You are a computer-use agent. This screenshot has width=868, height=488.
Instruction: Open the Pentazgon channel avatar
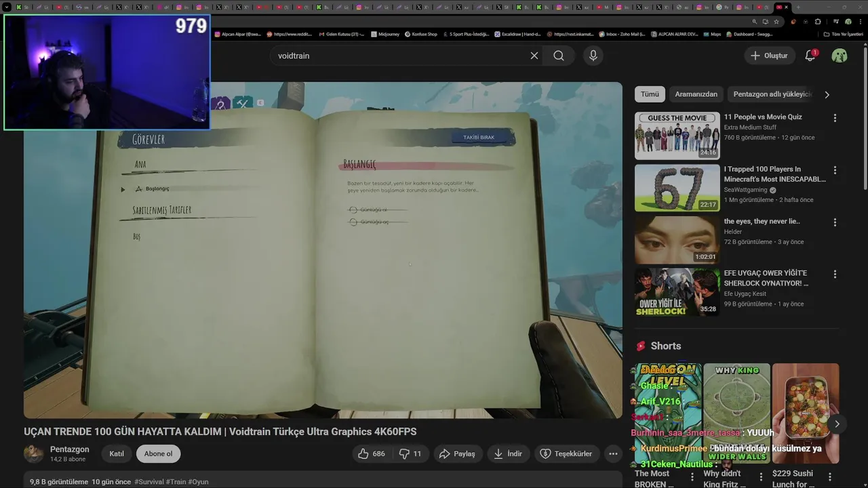point(33,453)
